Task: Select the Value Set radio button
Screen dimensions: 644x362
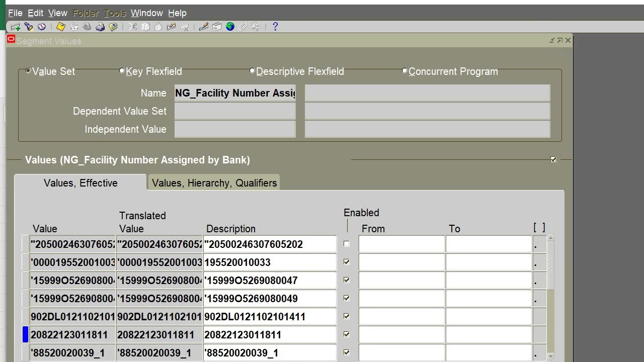Action: point(28,71)
